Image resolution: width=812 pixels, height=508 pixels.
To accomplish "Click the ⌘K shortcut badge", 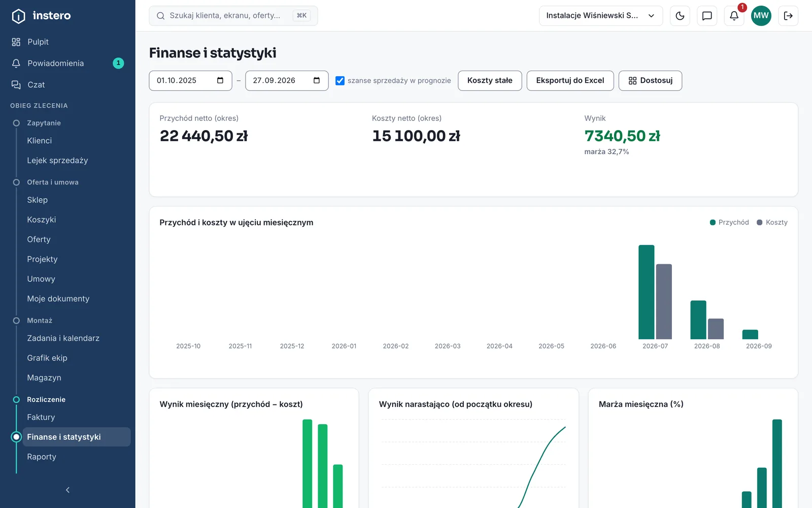I will coord(301,16).
